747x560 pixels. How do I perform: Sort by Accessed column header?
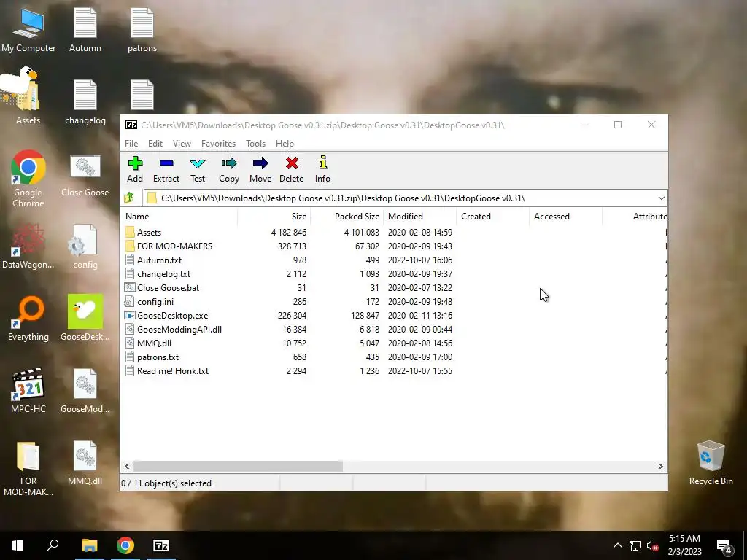pyautogui.click(x=565, y=216)
